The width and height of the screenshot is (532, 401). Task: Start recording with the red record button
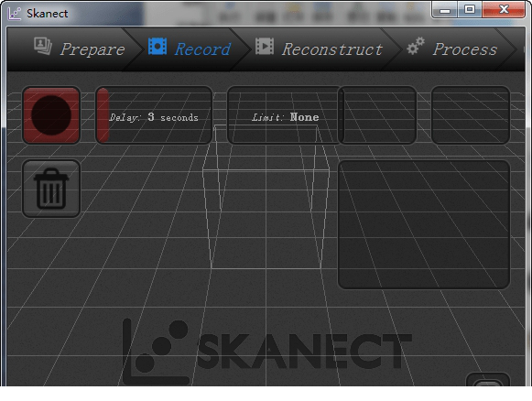51,115
